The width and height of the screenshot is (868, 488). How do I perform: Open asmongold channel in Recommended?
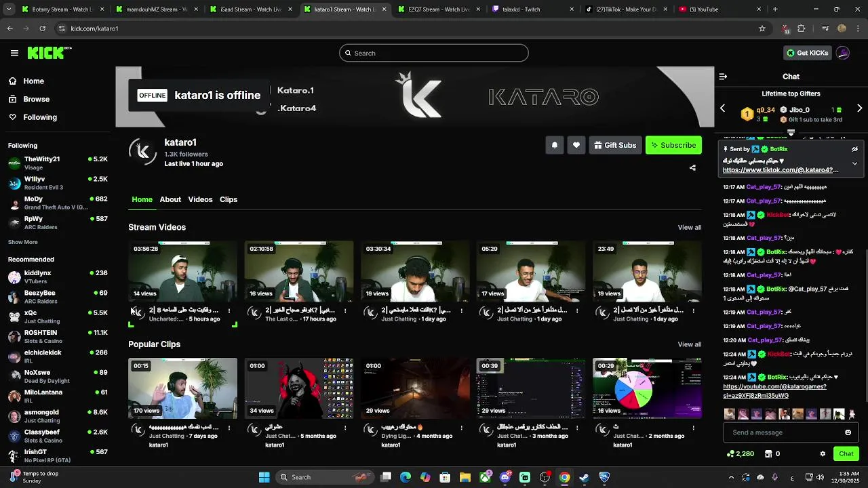click(x=58, y=415)
